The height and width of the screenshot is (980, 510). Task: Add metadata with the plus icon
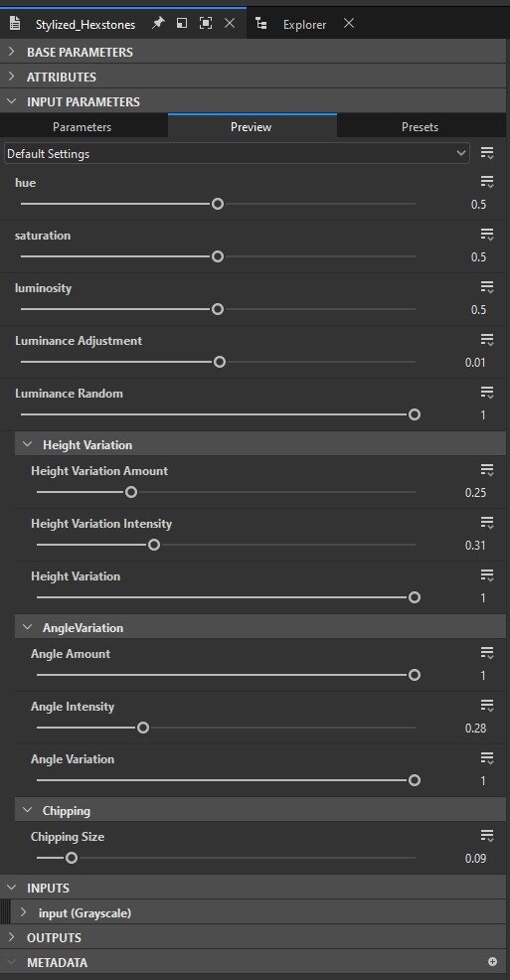[492, 962]
